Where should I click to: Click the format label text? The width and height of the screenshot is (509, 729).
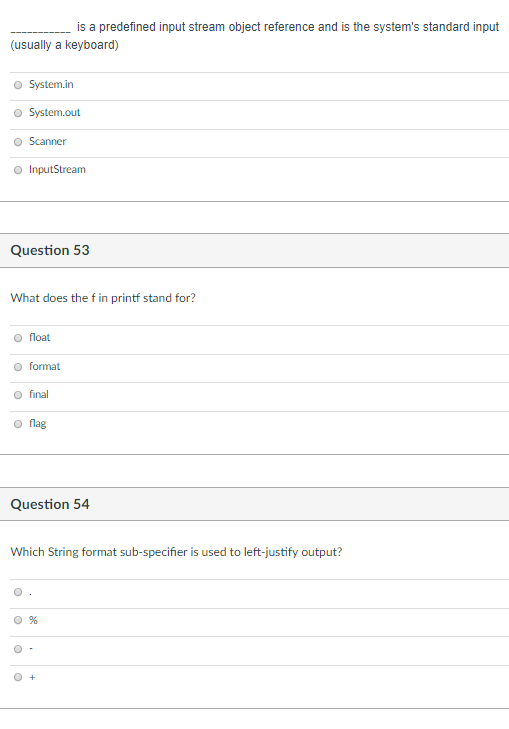45,367
